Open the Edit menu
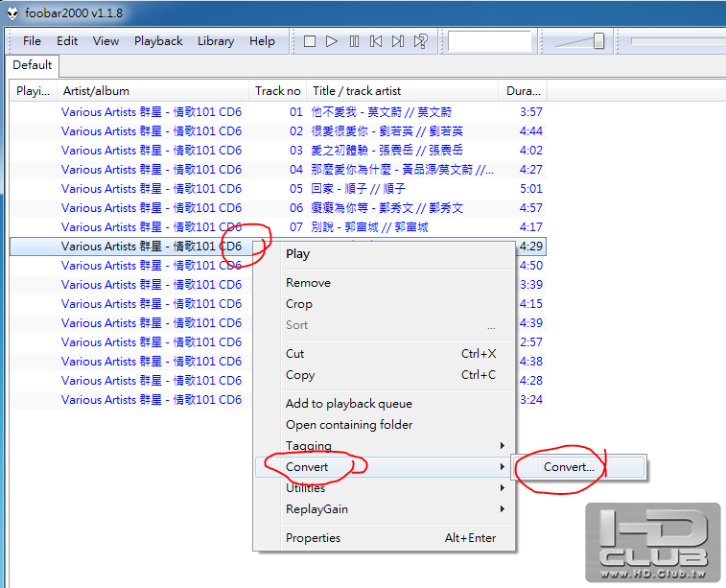This screenshot has width=726, height=588. (67, 41)
